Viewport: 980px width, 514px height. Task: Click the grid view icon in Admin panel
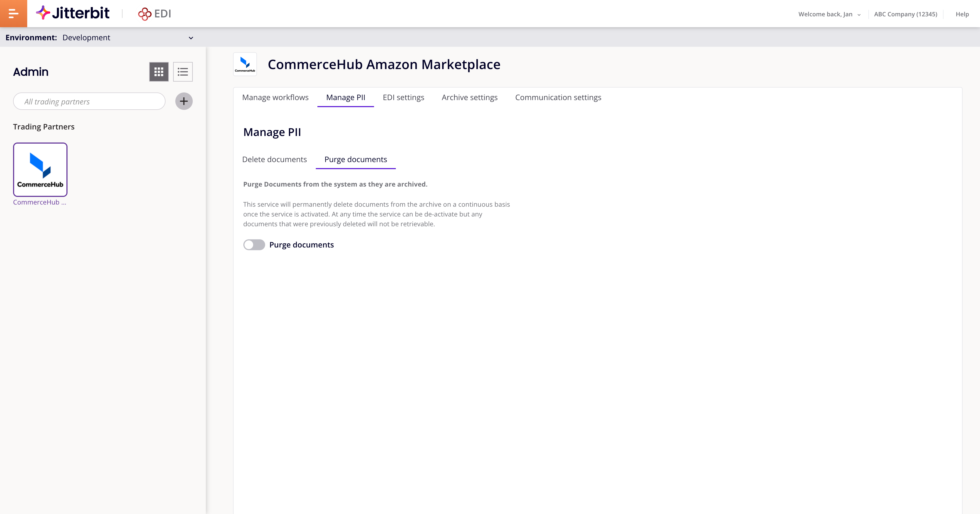point(159,72)
